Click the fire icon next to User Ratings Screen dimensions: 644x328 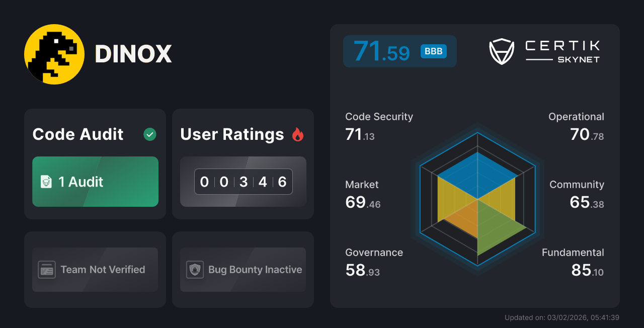coord(298,134)
